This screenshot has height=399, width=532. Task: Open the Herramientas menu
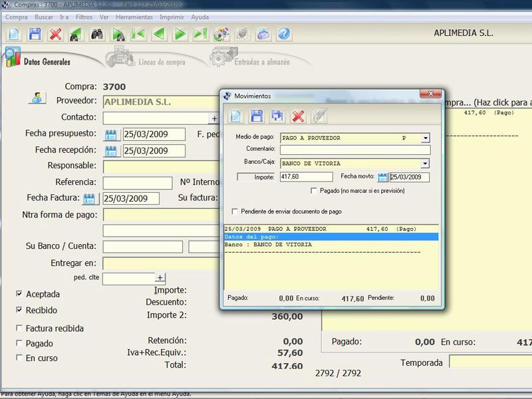134,17
